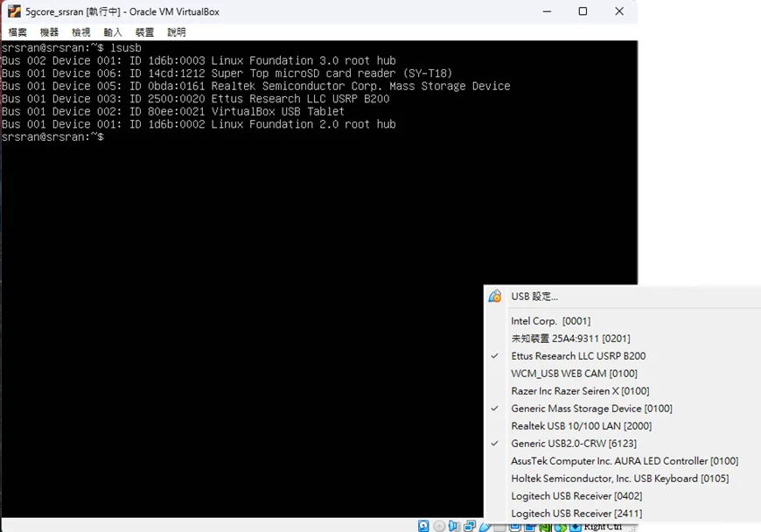761x532 pixels.
Task: Click the network adapters status bar icon
Action: pyautogui.click(x=470, y=526)
